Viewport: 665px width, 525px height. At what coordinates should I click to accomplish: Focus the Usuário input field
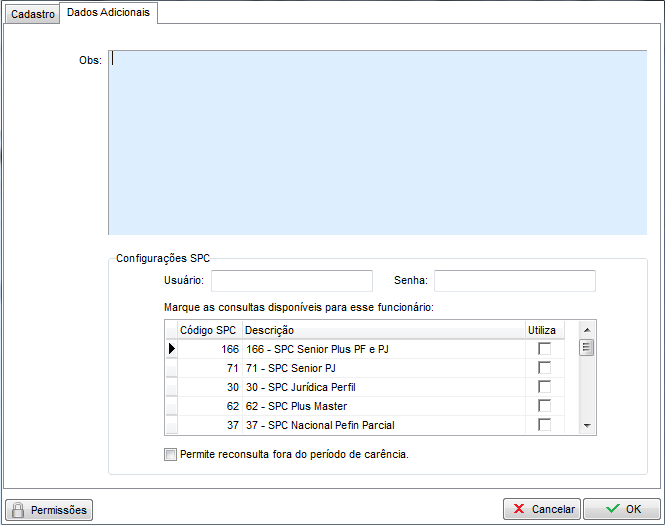pyautogui.click(x=291, y=281)
